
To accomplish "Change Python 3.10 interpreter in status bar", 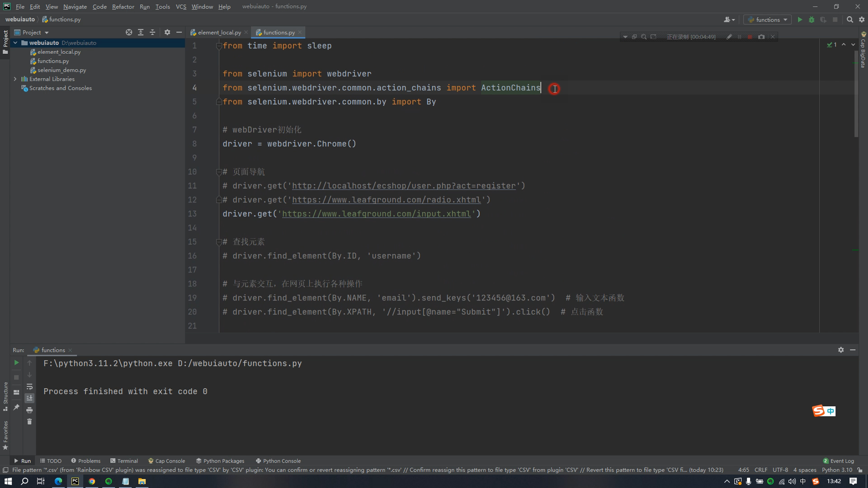I will coord(837,470).
